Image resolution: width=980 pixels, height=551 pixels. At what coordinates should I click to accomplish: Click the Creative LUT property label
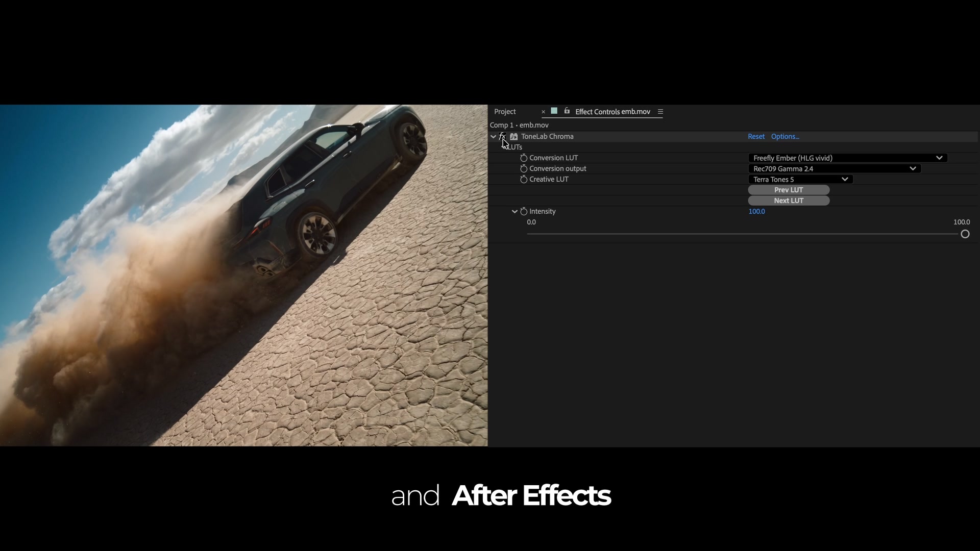tap(549, 180)
